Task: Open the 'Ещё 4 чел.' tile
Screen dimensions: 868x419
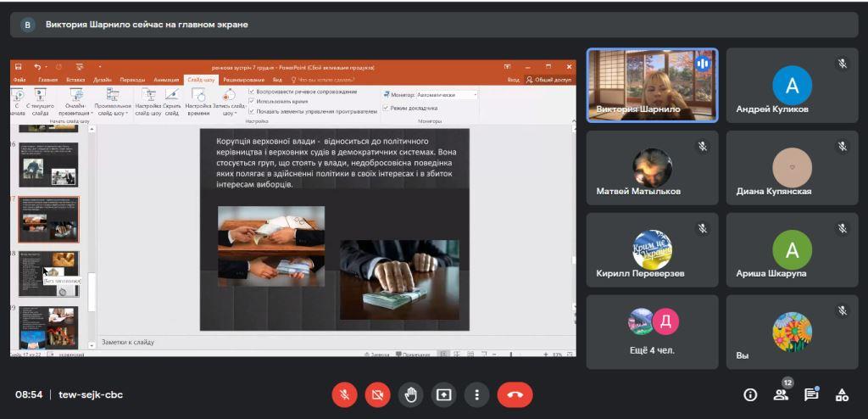Action: pos(652,332)
